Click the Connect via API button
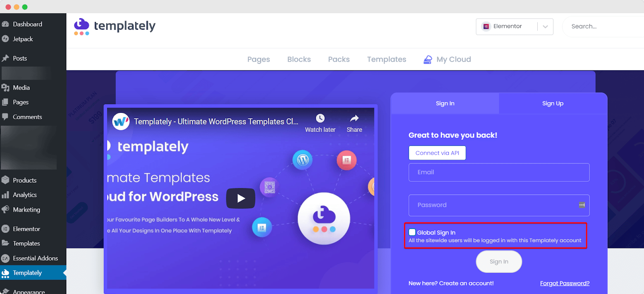This screenshot has height=294, width=644. pos(437,153)
